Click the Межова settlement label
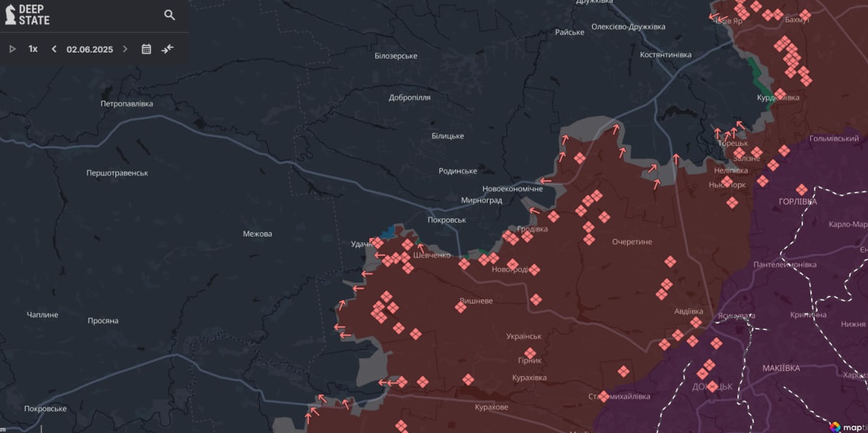This screenshot has height=433, width=868. (257, 234)
